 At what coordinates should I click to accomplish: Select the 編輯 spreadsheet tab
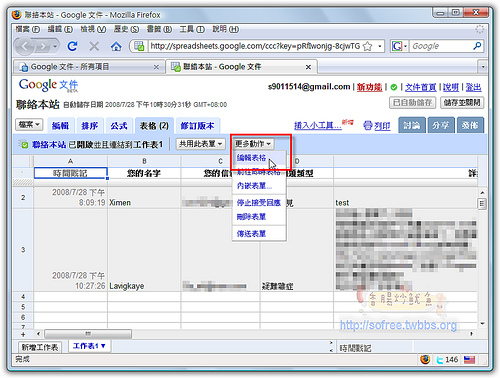pos(61,126)
